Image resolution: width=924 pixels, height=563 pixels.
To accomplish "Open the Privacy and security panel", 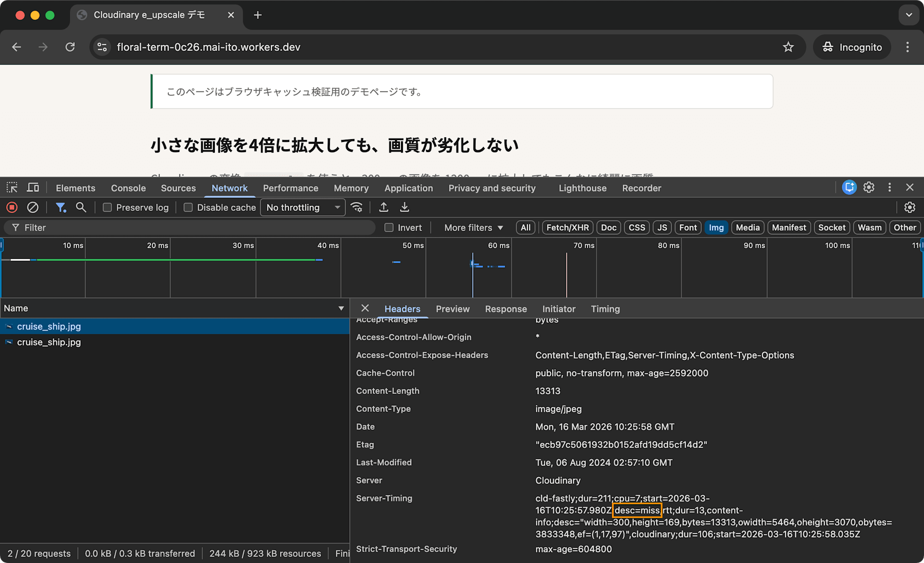I will 492,188.
